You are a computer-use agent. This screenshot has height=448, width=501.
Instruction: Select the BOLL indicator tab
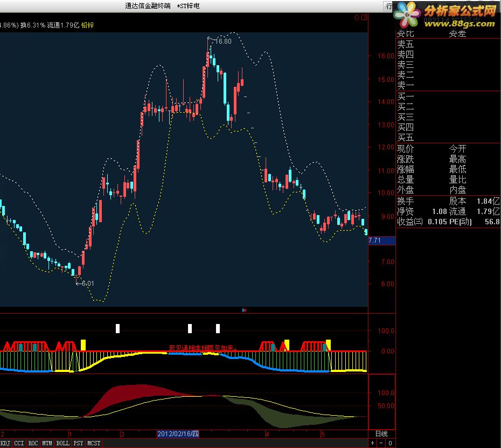(63, 443)
